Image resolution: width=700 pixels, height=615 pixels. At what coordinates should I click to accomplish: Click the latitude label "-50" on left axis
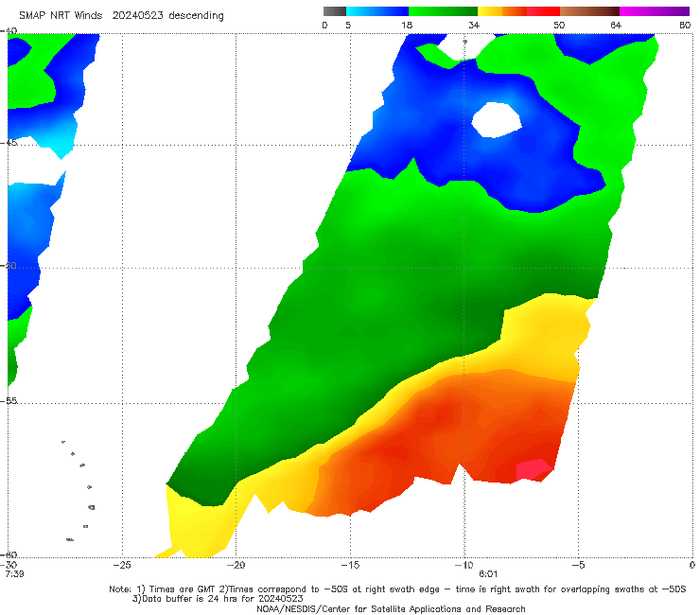[x=9, y=265]
